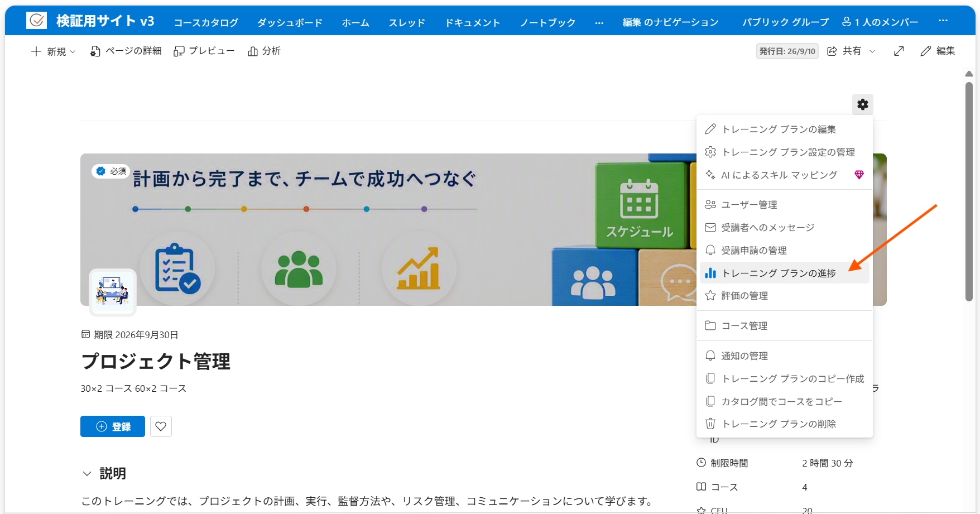
Task: Click the people icon beside ユーザー管理
Action: [710, 204]
